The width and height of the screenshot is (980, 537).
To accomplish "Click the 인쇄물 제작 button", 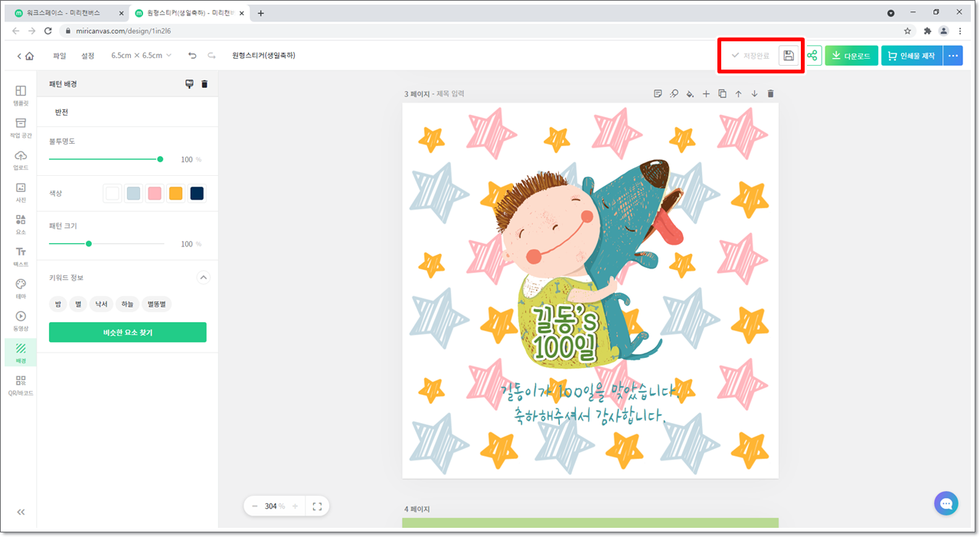I will [x=912, y=56].
